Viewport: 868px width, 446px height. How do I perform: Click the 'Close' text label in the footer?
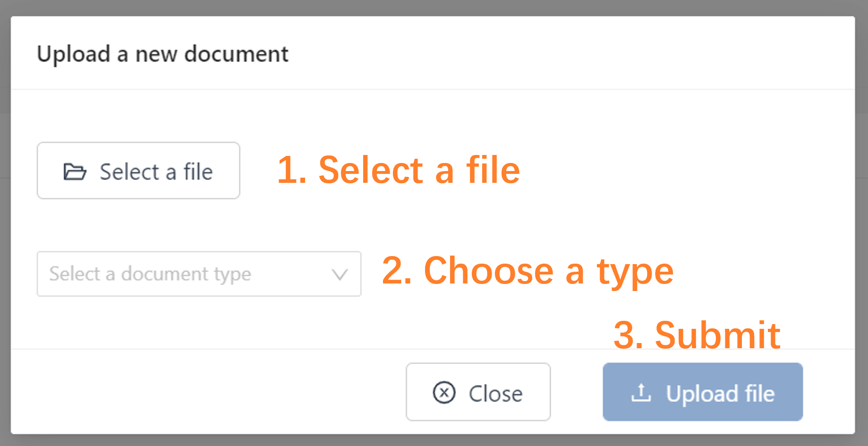click(x=495, y=394)
